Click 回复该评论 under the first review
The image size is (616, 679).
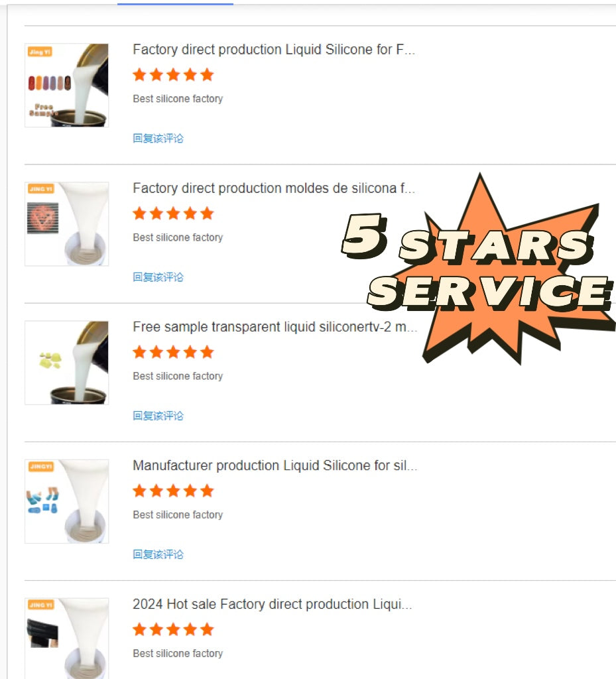tap(158, 139)
